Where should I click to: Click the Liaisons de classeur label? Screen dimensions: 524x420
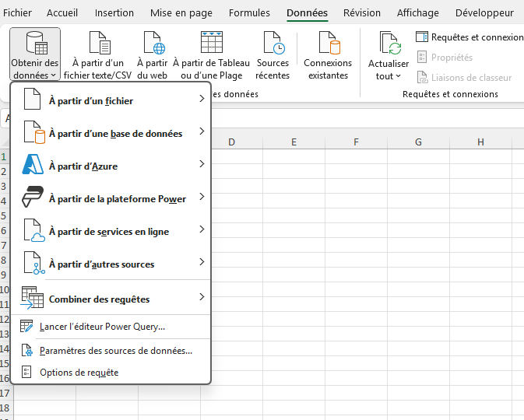(471, 78)
